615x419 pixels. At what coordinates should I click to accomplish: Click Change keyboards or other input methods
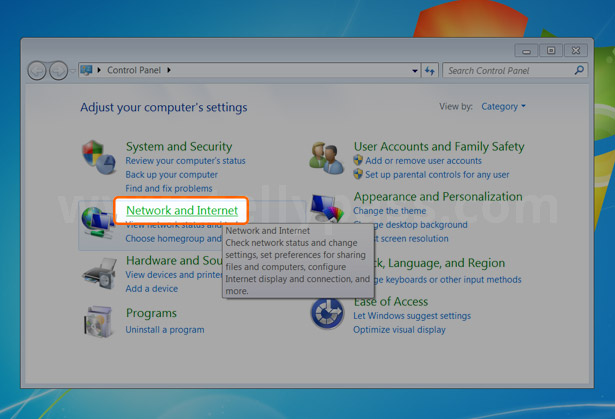[x=448, y=280]
